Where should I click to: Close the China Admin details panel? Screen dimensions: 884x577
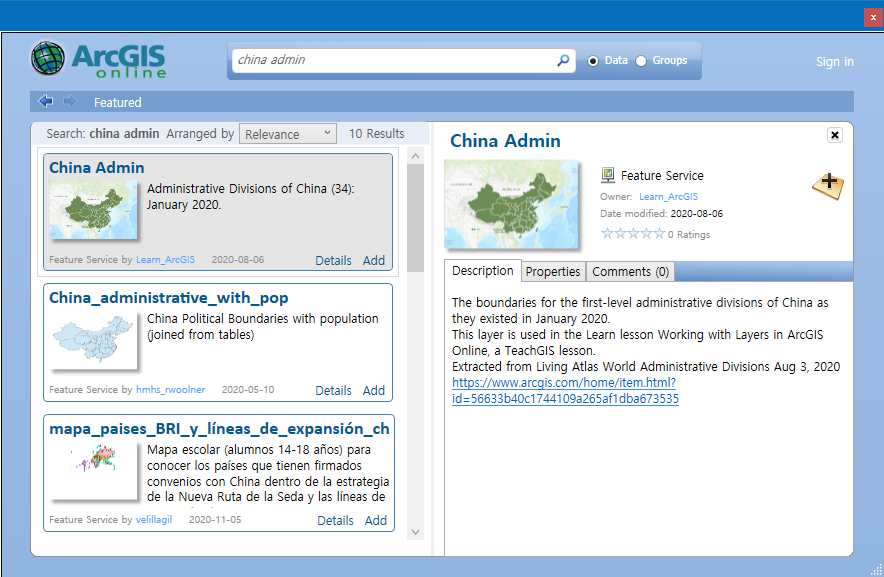[x=834, y=135]
